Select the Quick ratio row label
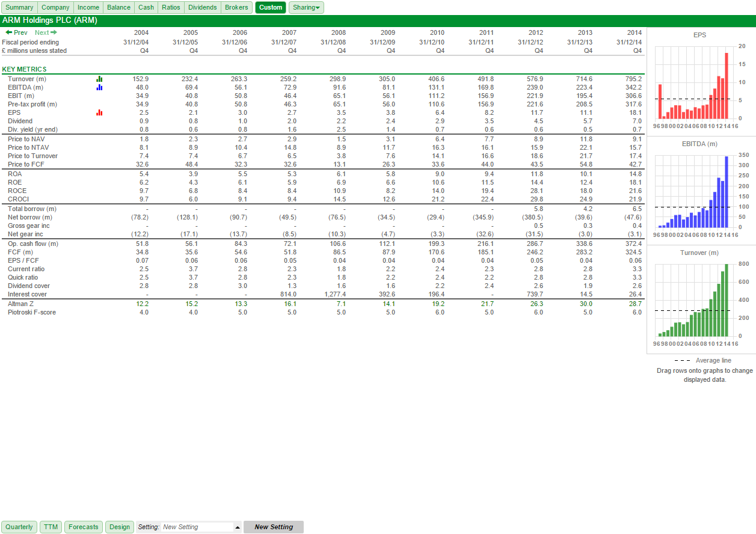This screenshot has width=756, height=534. [x=23, y=277]
